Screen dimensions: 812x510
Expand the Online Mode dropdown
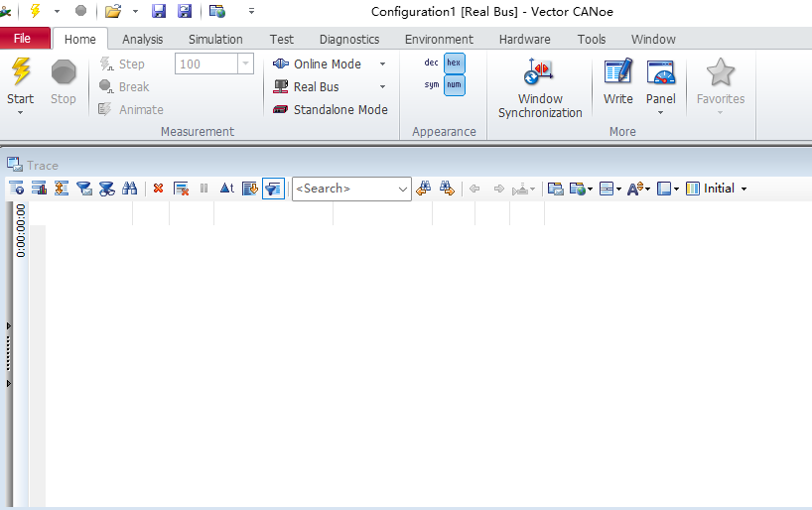[382, 64]
